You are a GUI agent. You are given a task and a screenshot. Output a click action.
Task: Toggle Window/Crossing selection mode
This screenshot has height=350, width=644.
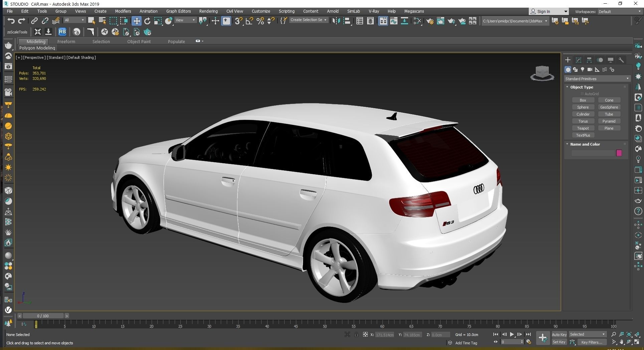pyautogui.click(x=124, y=21)
